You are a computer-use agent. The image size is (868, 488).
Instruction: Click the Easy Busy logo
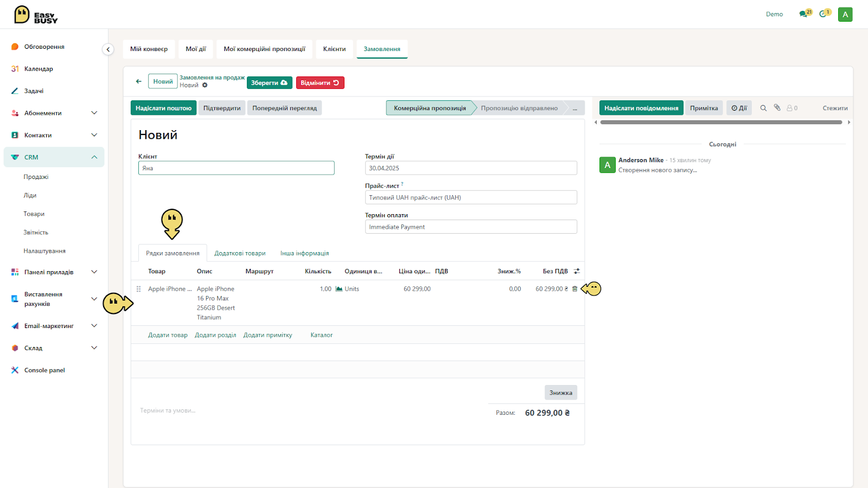click(x=36, y=15)
